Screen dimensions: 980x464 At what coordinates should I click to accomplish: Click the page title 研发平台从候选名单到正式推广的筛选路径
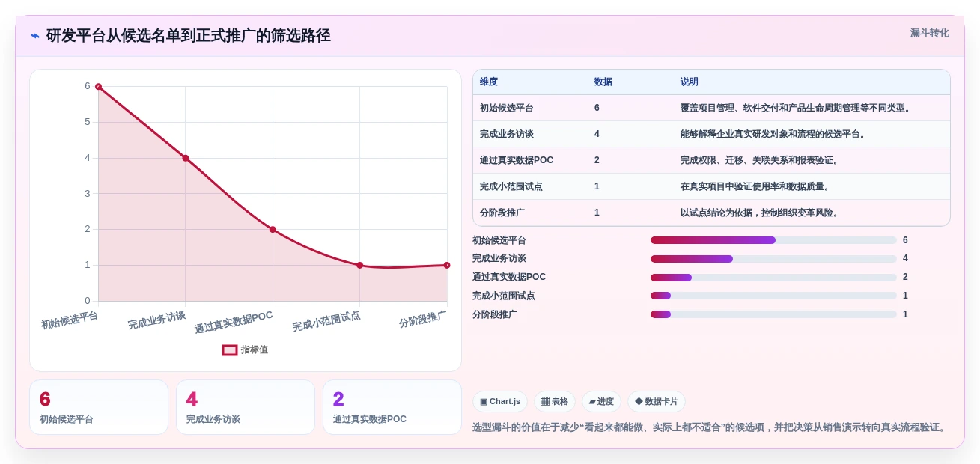(x=189, y=35)
